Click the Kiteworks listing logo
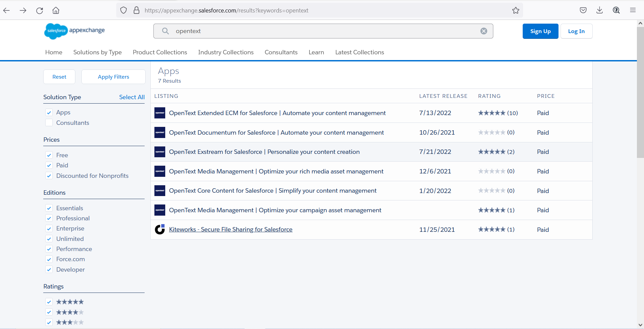This screenshot has width=644, height=329. [160, 229]
